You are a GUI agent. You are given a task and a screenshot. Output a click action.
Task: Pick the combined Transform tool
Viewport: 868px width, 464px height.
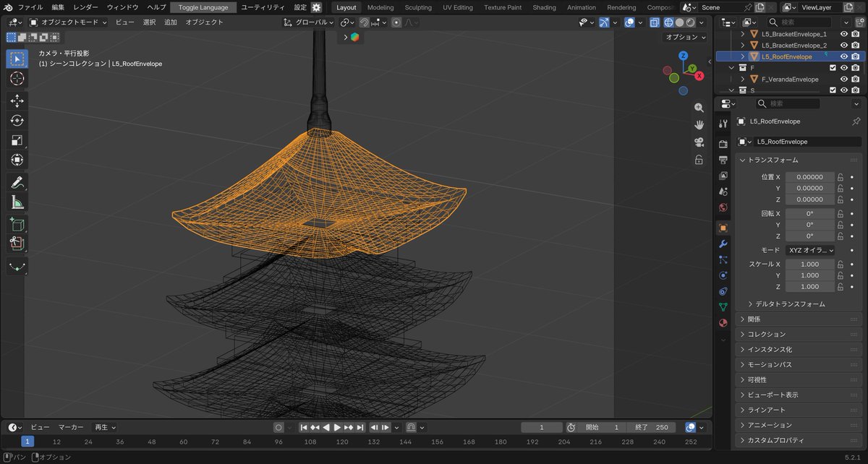[17, 159]
